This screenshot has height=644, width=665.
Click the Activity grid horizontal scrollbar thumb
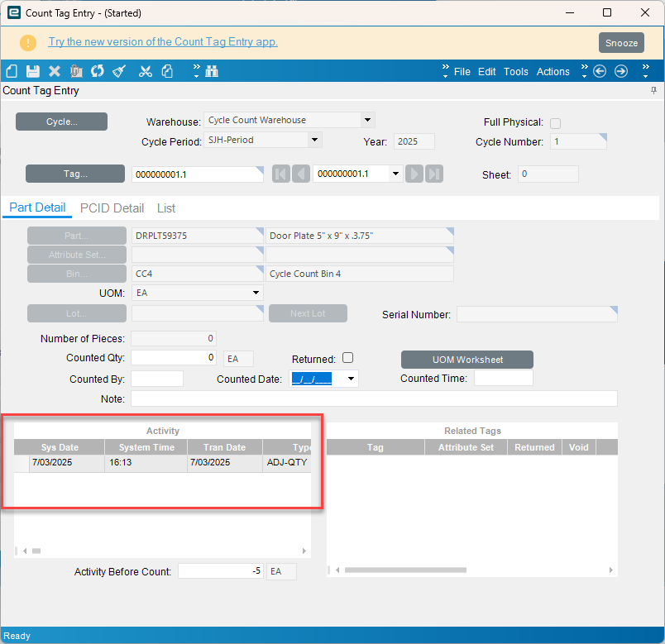pos(36,551)
